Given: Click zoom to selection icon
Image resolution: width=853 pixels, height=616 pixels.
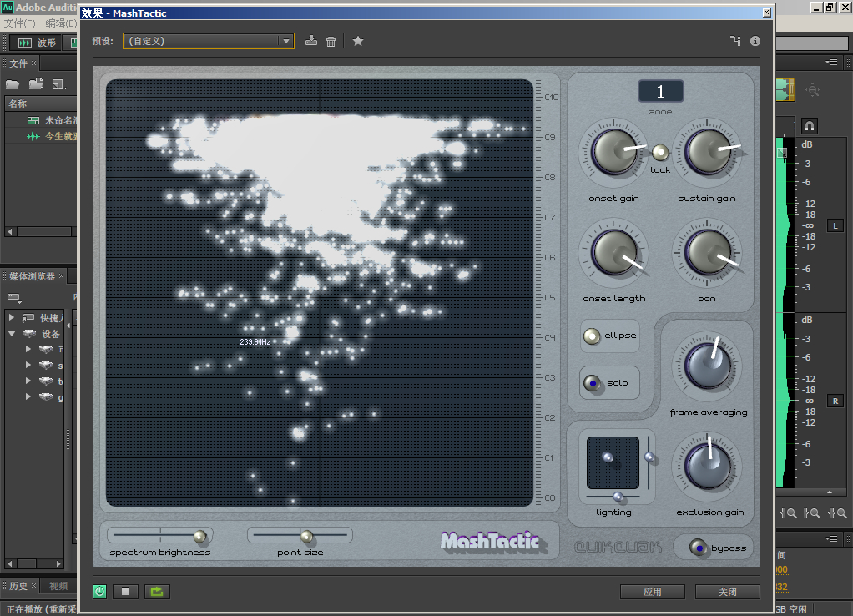Looking at the screenshot, I should click(x=837, y=512).
